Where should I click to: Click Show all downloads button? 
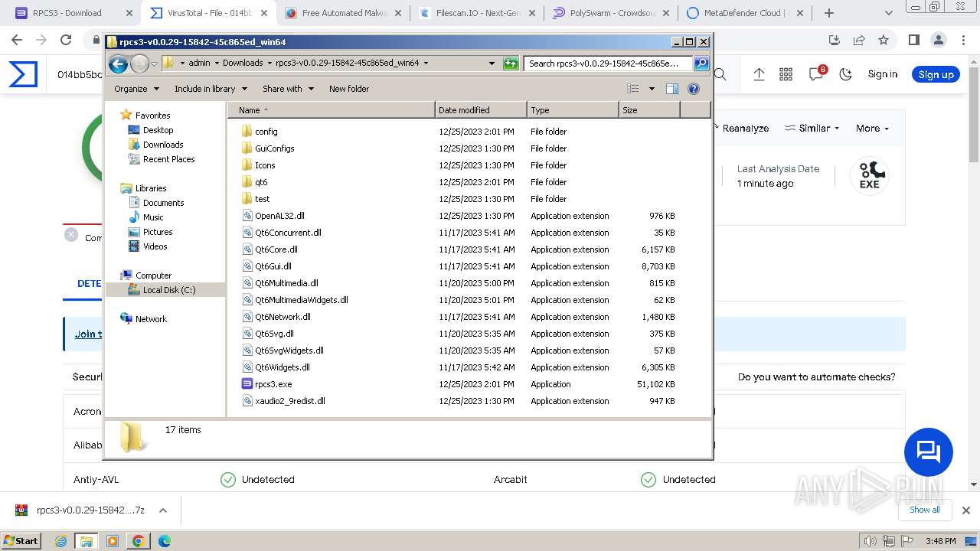[925, 510]
